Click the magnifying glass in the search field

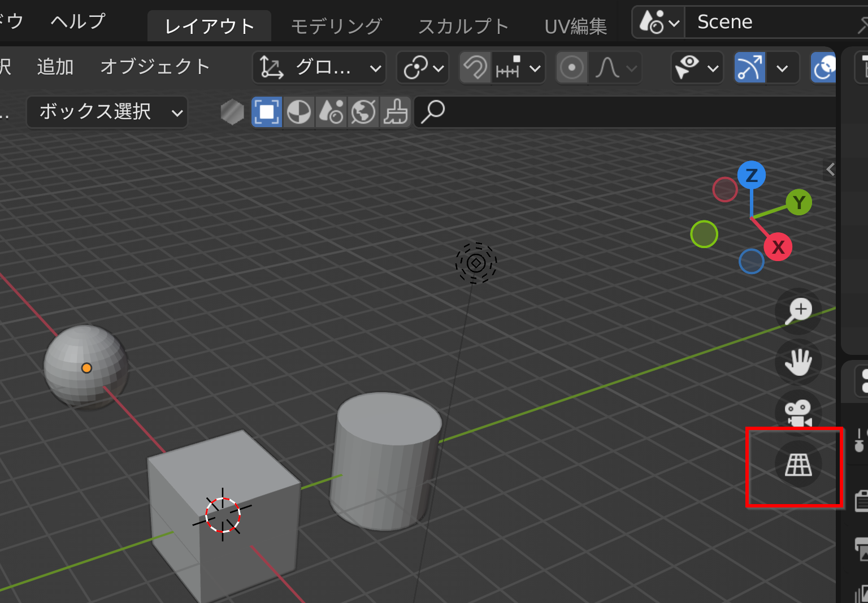(x=433, y=112)
